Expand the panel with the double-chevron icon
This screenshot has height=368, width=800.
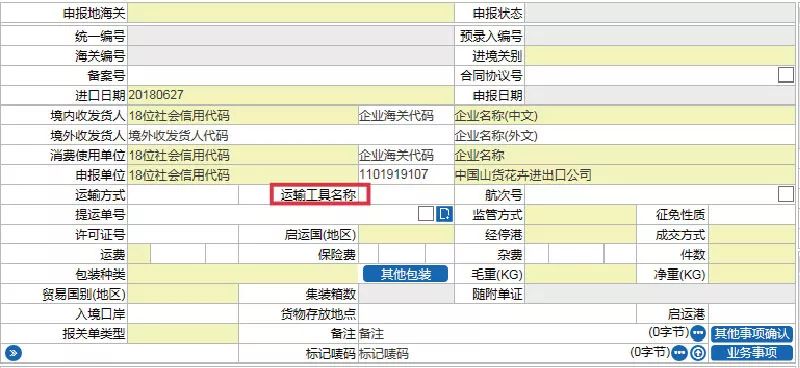coord(13,353)
